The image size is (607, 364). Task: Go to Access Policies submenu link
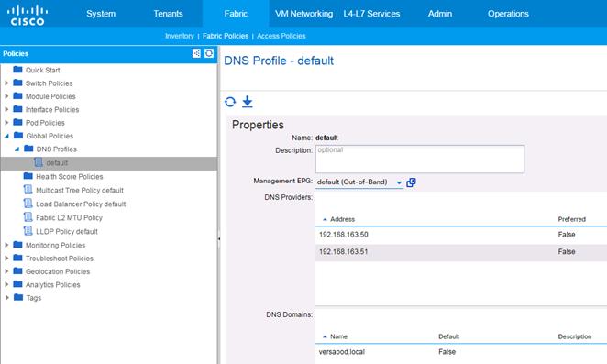click(281, 36)
